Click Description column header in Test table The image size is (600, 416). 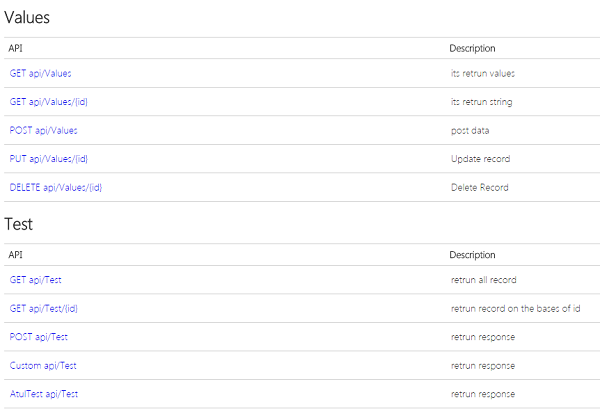coord(472,255)
